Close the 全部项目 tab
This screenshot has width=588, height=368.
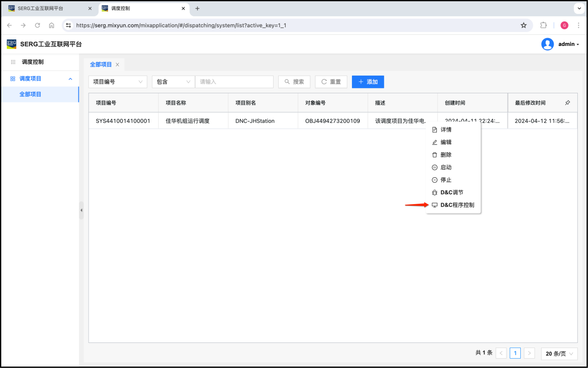[x=117, y=65]
